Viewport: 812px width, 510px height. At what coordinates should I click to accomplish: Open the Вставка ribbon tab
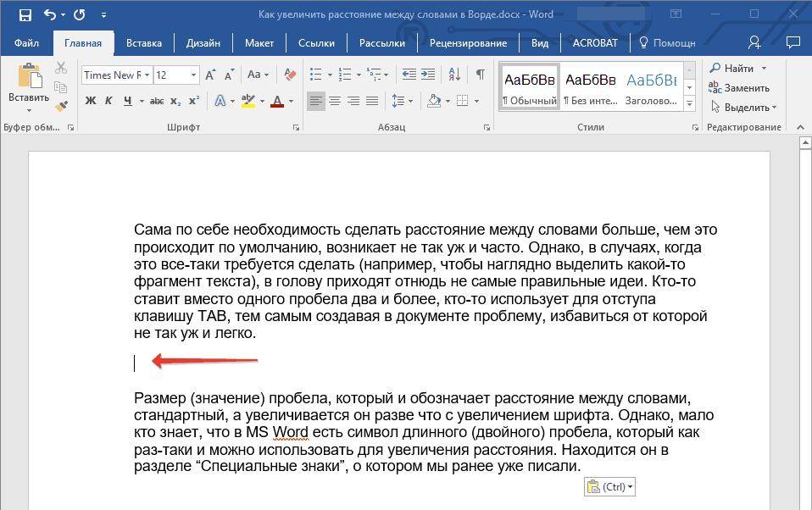pos(144,42)
